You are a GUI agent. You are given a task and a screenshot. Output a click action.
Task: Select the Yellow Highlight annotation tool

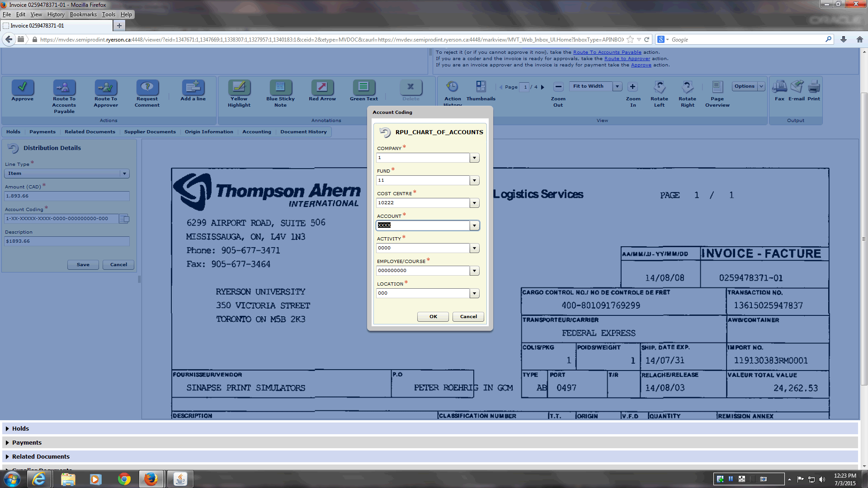pos(239,87)
